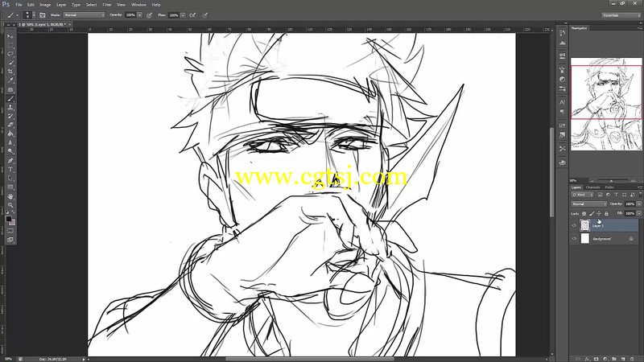This screenshot has height=362, width=644.
Task: Select the Navigator panel tab
Action: pos(579,28)
